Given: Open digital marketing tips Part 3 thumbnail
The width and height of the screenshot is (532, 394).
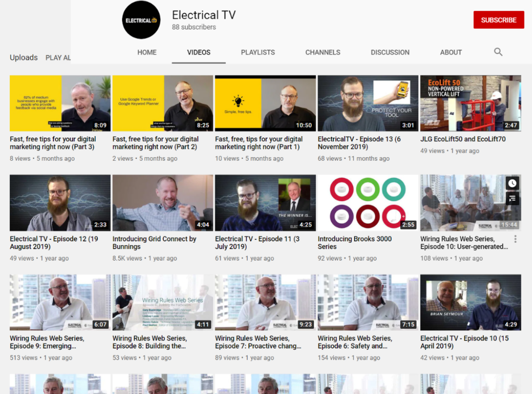Looking at the screenshot, I should (x=60, y=103).
